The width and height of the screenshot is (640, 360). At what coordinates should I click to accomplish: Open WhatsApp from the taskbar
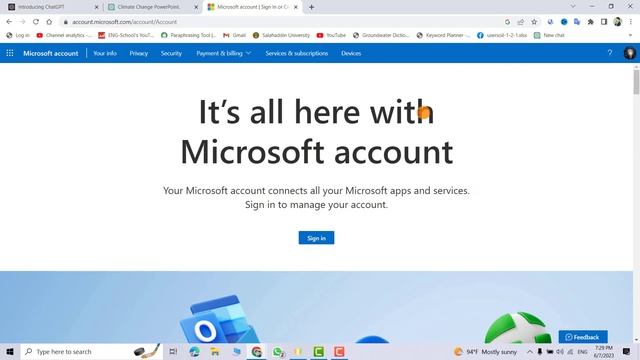[x=278, y=351]
